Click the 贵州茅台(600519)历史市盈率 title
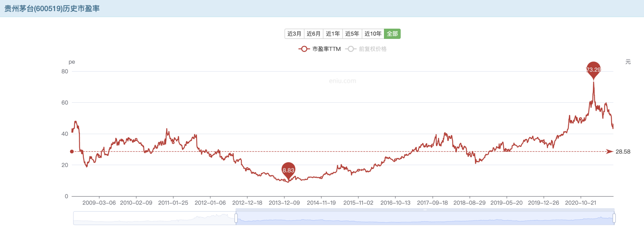The height and width of the screenshot is (235, 644). (52, 8)
